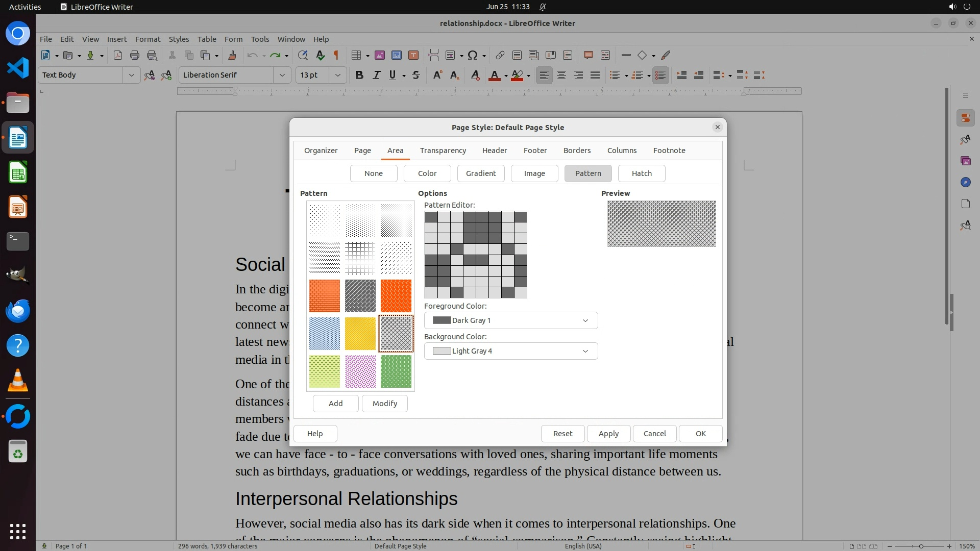Click the Insert Special Character omega icon

coord(473,55)
